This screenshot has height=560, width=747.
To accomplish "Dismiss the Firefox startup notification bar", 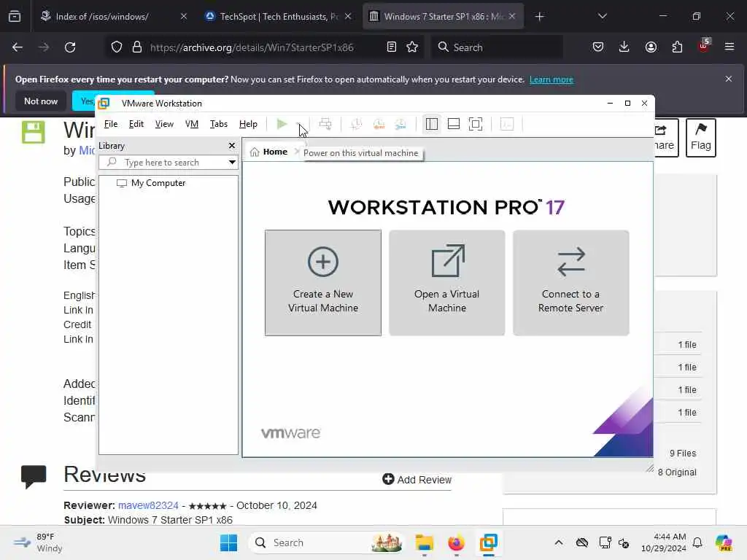I will [729, 79].
